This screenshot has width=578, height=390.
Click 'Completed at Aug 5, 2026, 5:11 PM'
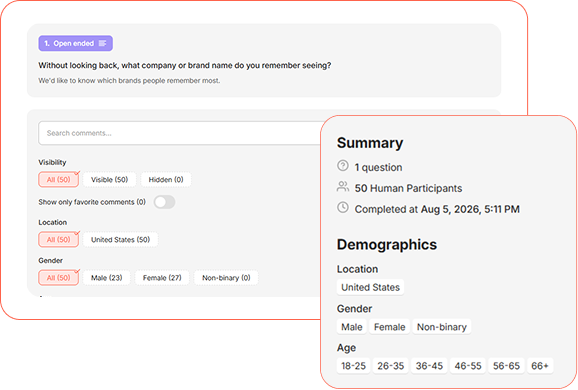[437, 209]
